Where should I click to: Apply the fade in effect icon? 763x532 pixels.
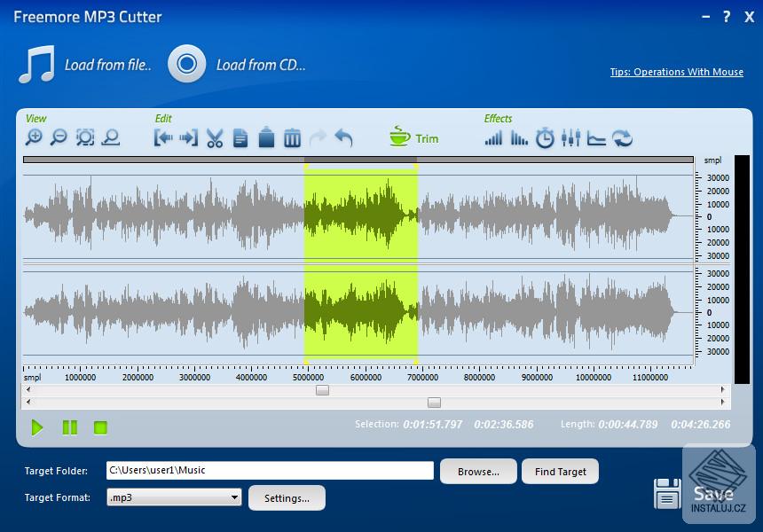pos(493,138)
